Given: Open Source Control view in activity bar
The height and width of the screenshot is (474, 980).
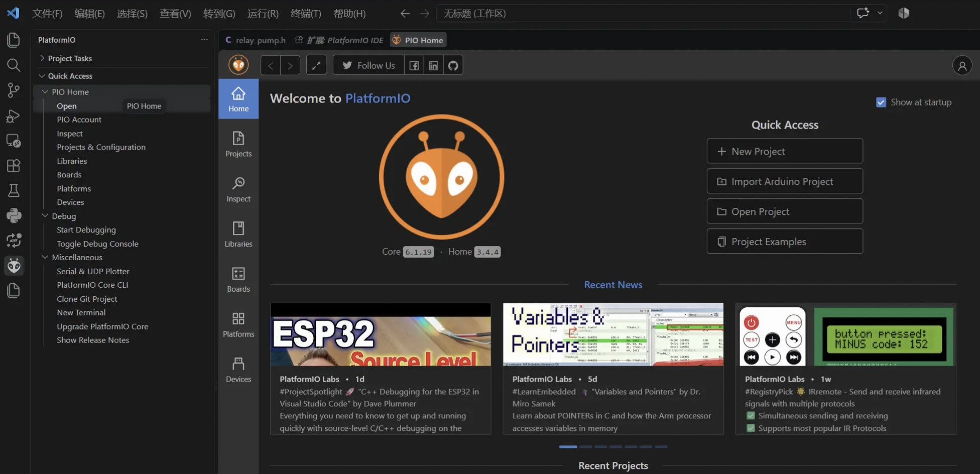Looking at the screenshot, I should tap(14, 90).
